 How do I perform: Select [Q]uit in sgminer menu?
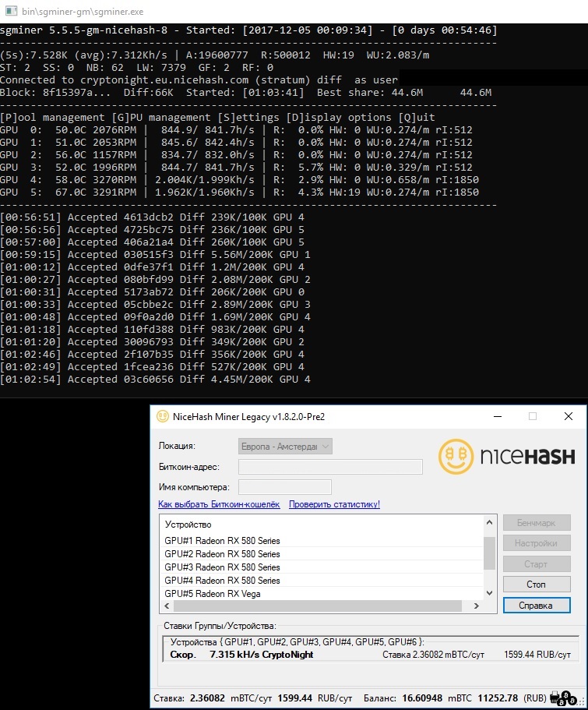417,117
